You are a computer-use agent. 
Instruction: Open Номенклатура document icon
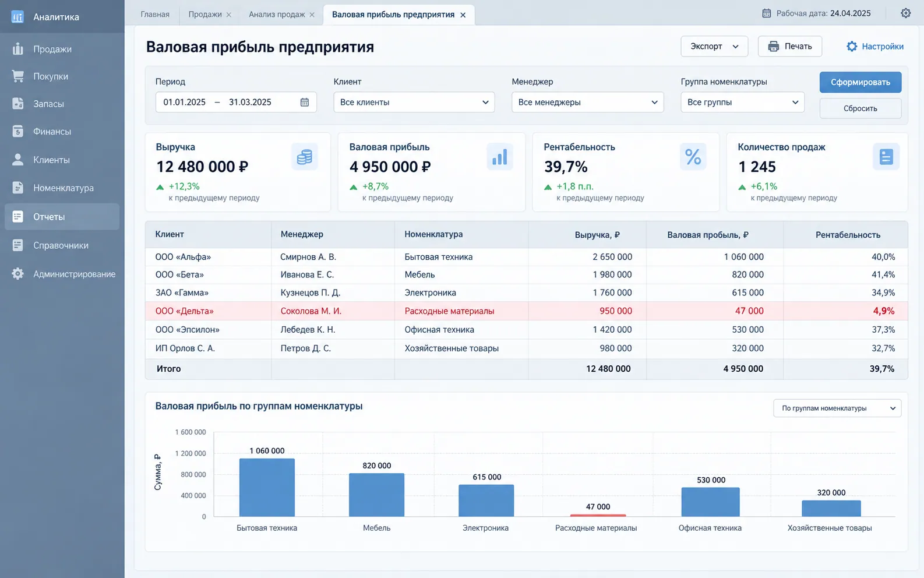tap(18, 188)
